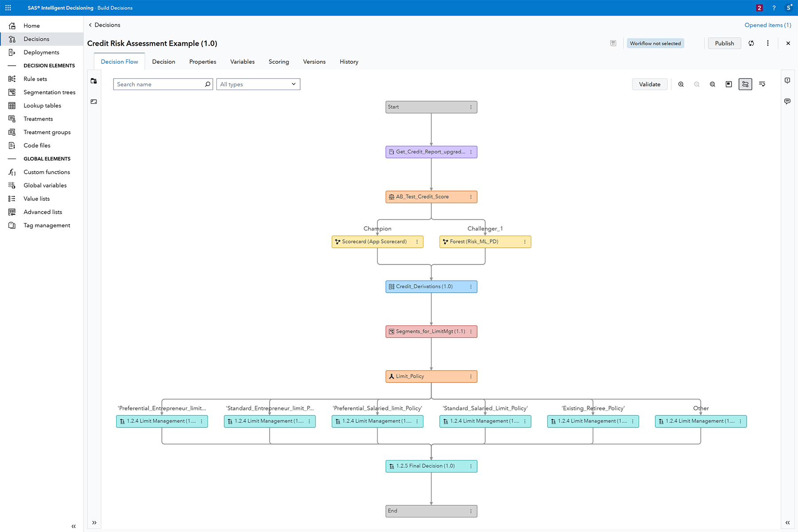Toggle the errors panel on the right edge
The width and height of the screenshot is (798, 532).
pos(787,81)
